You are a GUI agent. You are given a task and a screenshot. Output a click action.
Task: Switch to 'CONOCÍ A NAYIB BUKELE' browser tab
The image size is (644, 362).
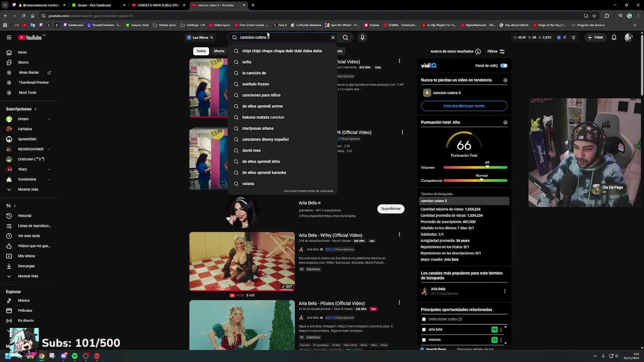[x=157, y=5]
